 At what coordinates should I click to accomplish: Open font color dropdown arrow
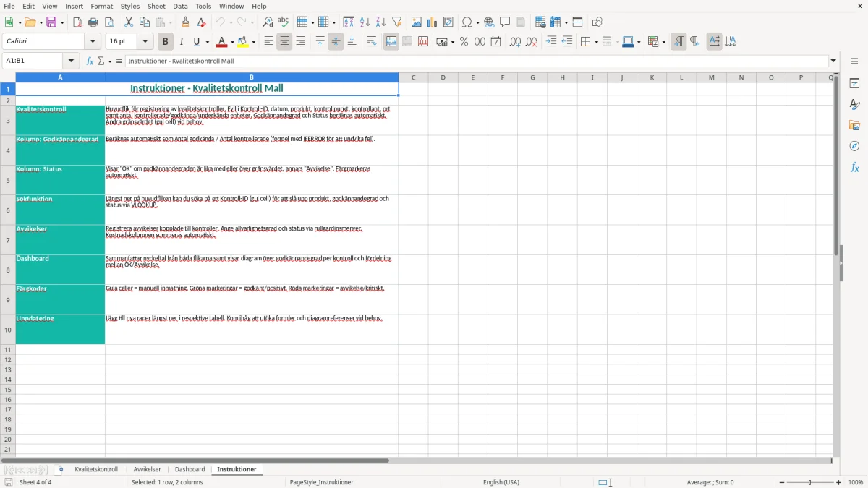tap(232, 42)
